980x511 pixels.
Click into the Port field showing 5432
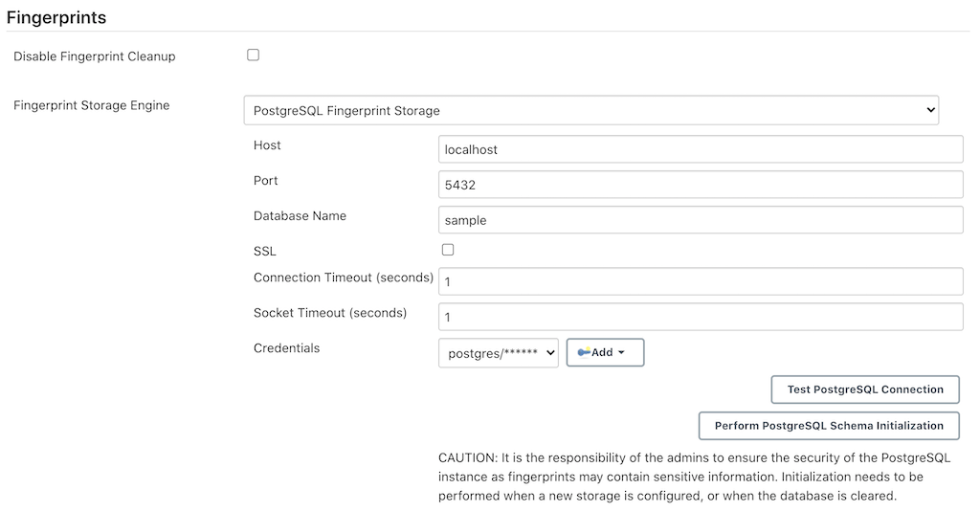tap(700, 185)
